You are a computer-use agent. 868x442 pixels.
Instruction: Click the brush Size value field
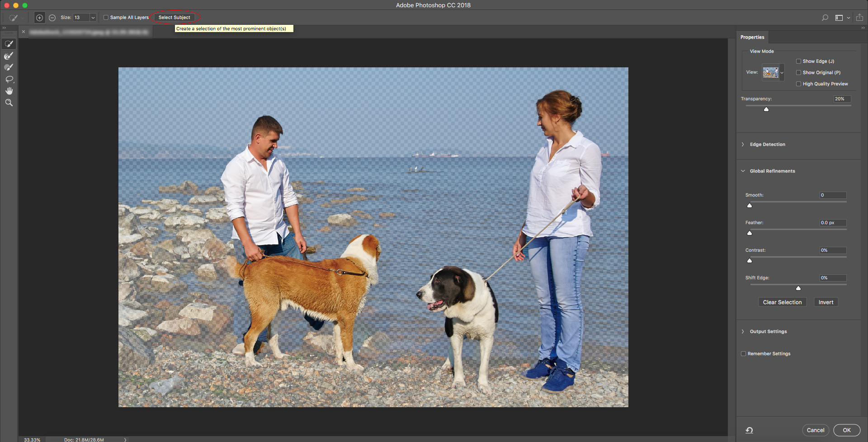click(x=81, y=18)
